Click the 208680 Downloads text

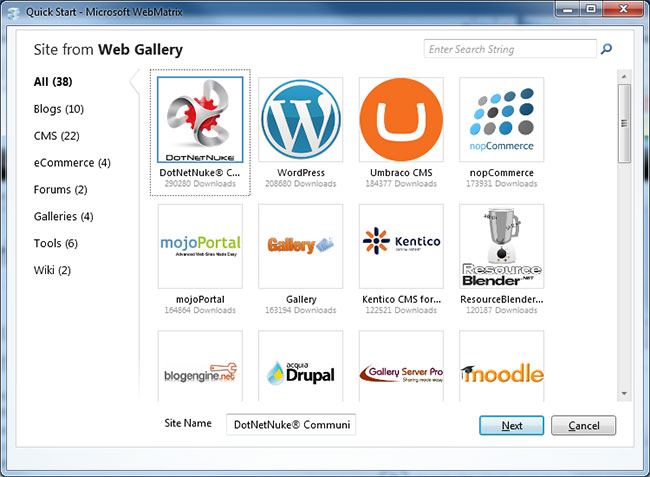point(301,184)
